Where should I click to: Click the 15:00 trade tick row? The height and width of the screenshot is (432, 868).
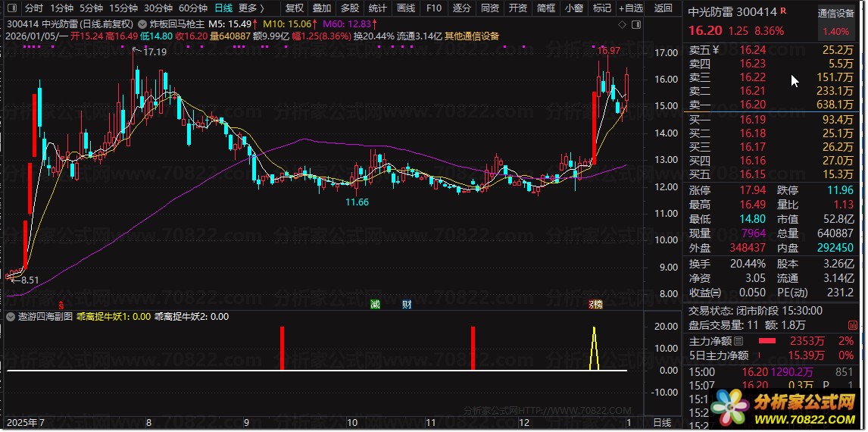[772, 371]
